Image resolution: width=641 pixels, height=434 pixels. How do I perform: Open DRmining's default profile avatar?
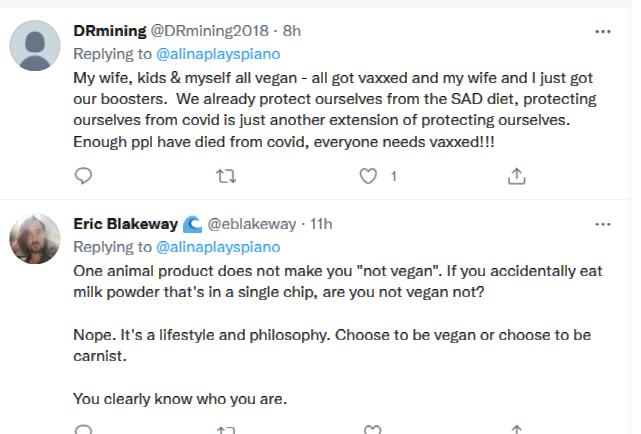37,45
